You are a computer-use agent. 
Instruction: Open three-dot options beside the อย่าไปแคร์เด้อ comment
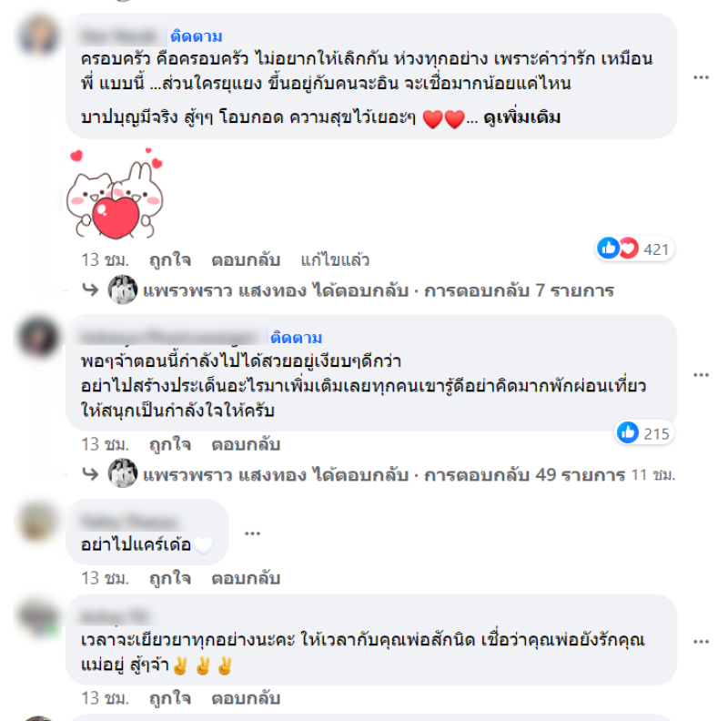pyautogui.click(x=252, y=533)
